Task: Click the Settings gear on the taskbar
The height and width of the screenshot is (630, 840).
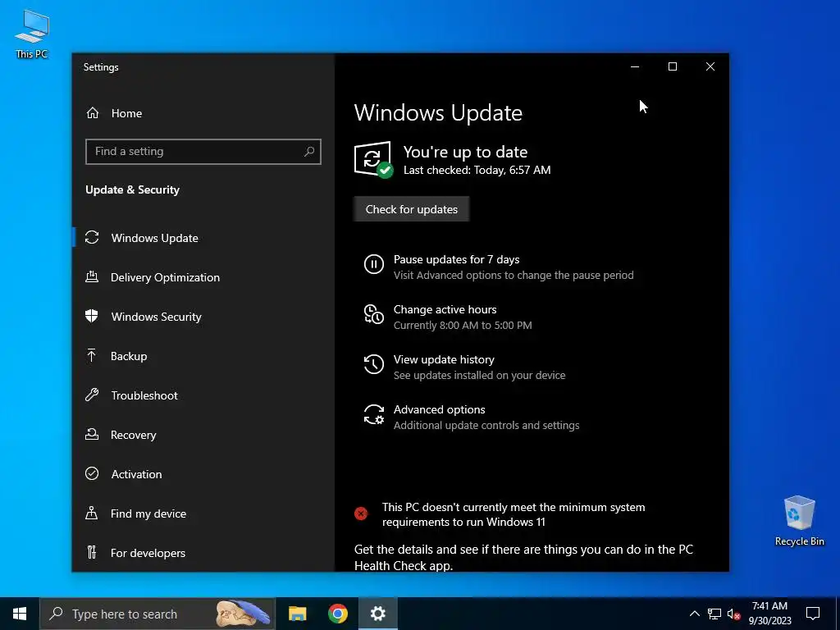Action: (x=377, y=614)
